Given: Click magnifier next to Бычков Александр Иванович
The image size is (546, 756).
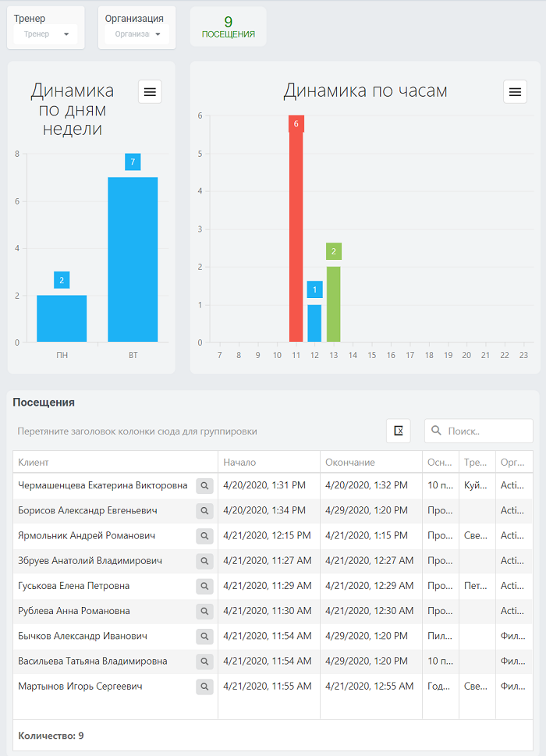Looking at the screenshot, I should (x=204, y=636).
